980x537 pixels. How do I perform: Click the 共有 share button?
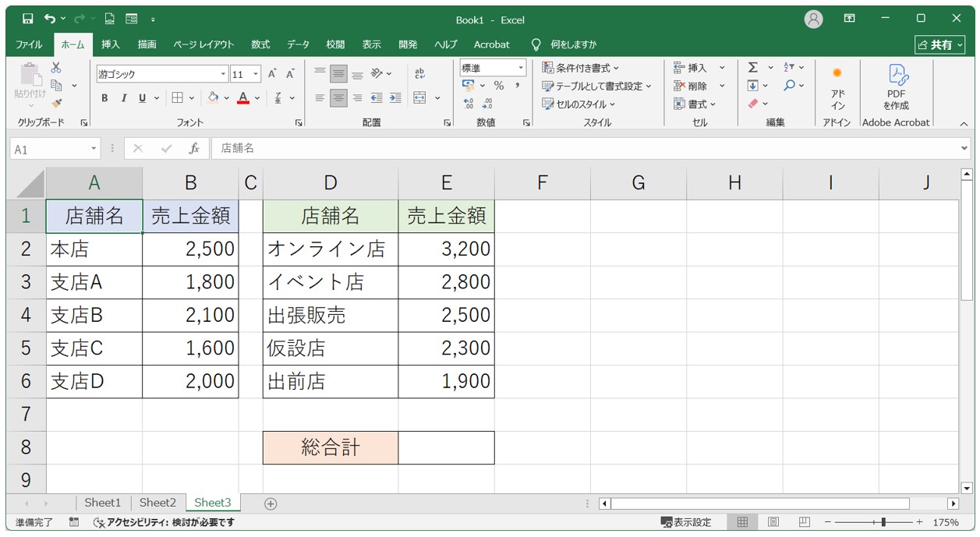tap(941, 45)
